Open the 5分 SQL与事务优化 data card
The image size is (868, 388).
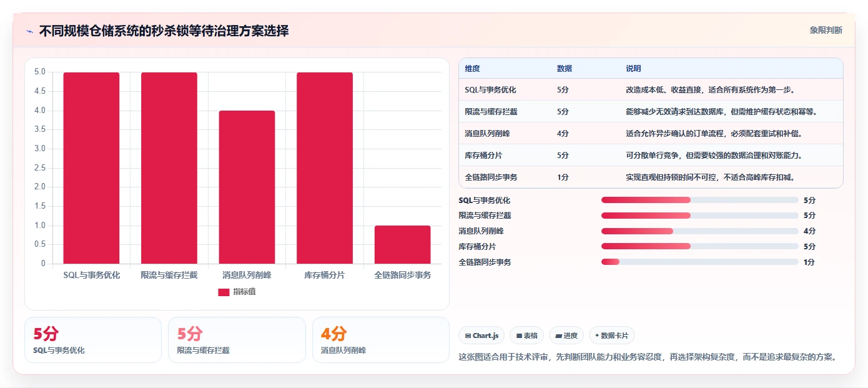(93, 340)
